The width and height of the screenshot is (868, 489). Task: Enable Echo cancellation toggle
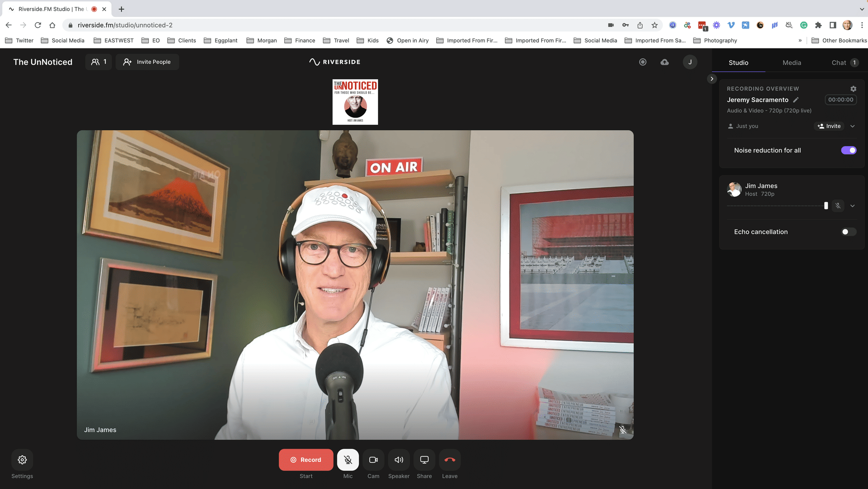[848, 232]
